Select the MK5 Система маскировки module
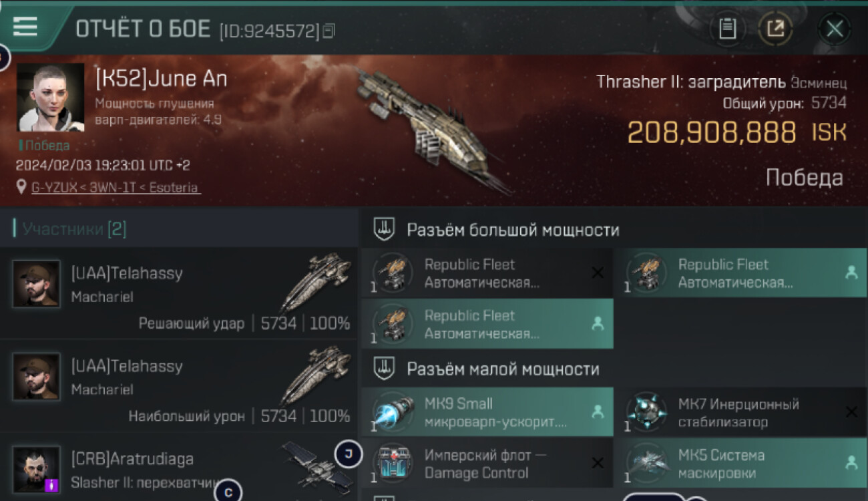 (x=740, y=463)
